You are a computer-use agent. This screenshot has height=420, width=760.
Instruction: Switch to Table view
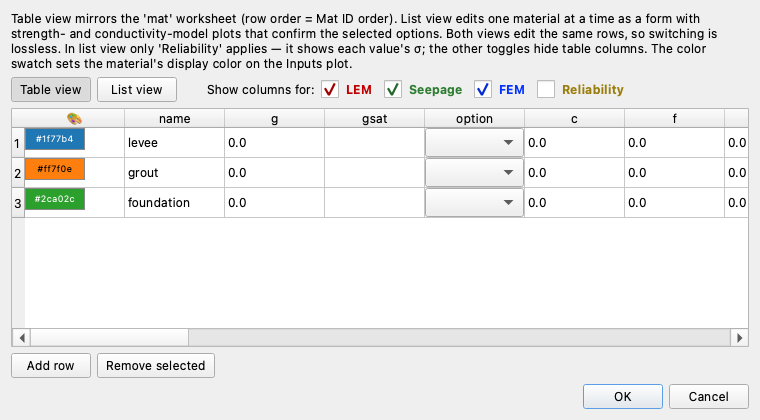51,90
